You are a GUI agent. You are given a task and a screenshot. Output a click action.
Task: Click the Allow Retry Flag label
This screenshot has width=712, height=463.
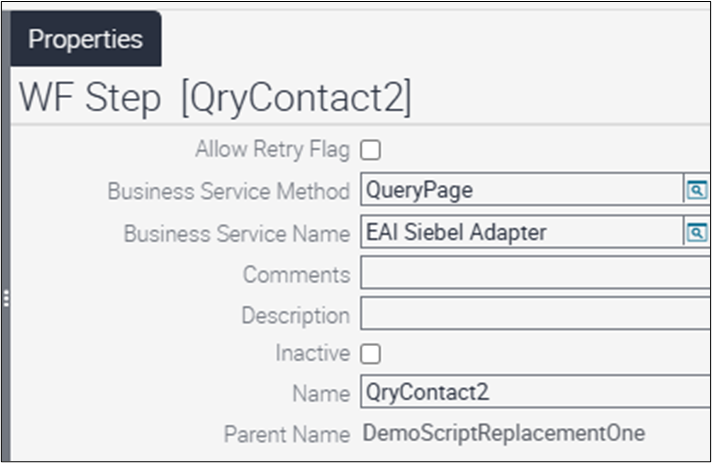(273, 150)
